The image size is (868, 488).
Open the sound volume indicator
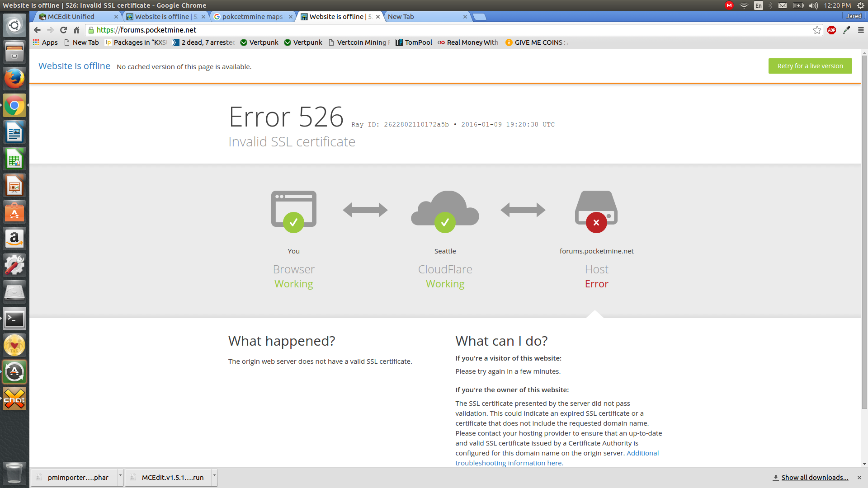[x=813, y=5]
